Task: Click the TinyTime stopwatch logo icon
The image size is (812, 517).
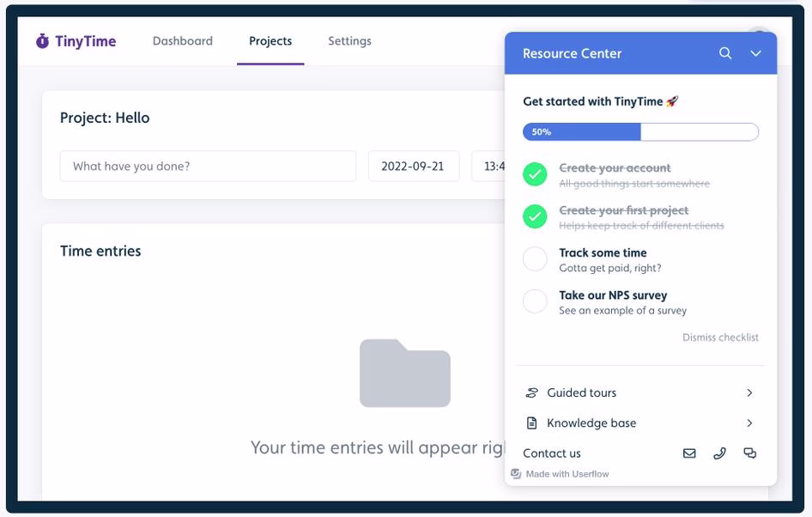Action: pos(42,41)
